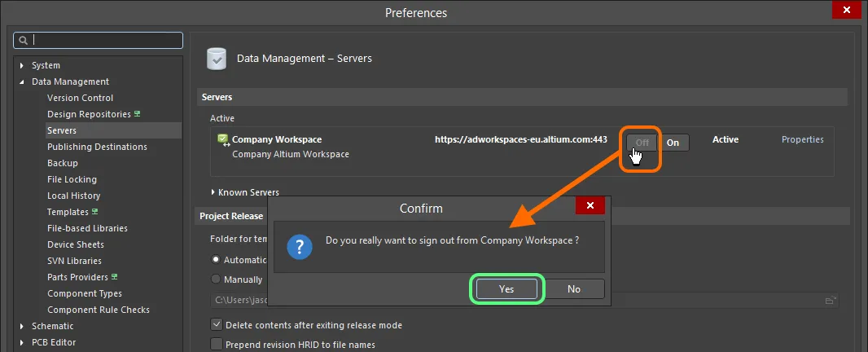This screenshot has height=352, width=868.
Task: Select Parts Providers in the tree
Action: 78,276
